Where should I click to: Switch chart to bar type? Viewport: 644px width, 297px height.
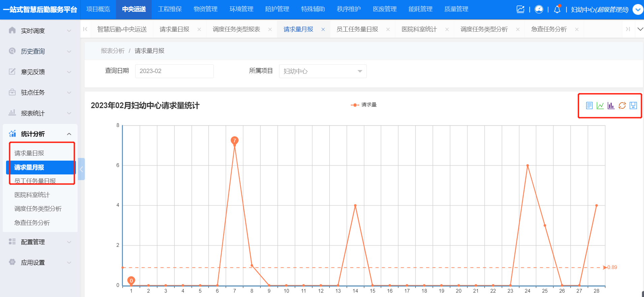pyautogui.click(x=611, y=105)
